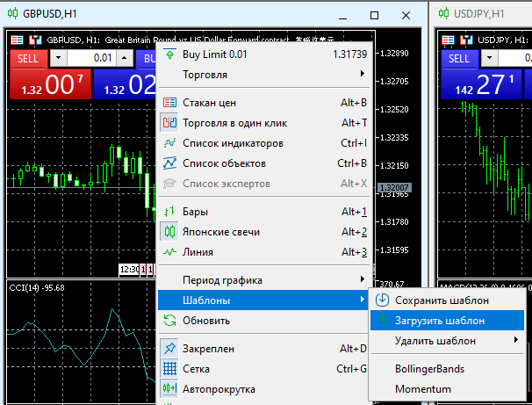Click the Обновить refresh icon

pos(170,321)
